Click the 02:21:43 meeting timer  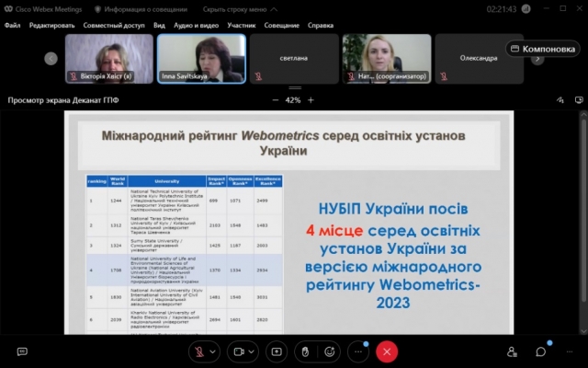click(502, 9)
